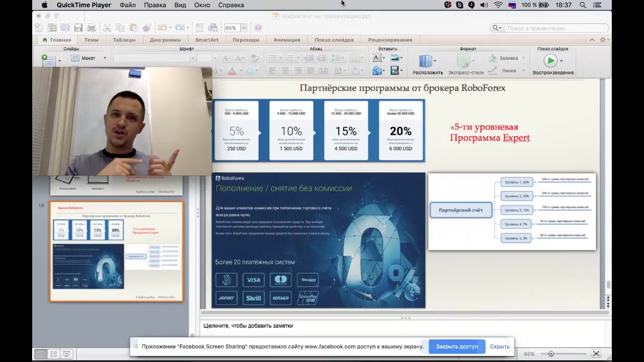Click the fit slide to window icon
This screenshot has width=644, height=362.
pyautogui.click(x=596, y=354)
